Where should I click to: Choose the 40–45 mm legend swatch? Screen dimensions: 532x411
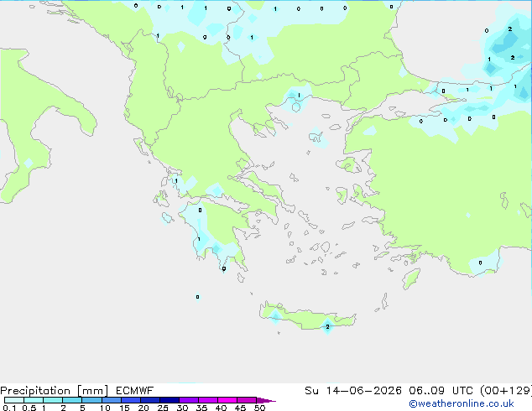227,400
